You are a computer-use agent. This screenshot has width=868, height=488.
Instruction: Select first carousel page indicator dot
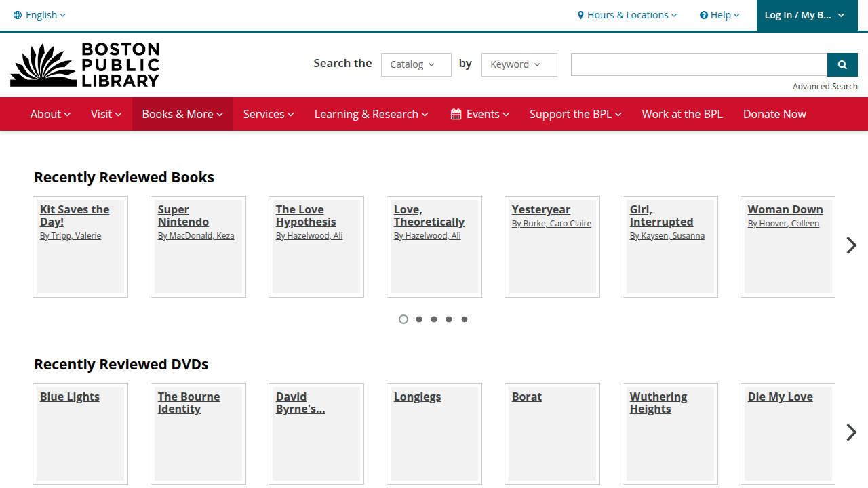click(x=403, y=319)
